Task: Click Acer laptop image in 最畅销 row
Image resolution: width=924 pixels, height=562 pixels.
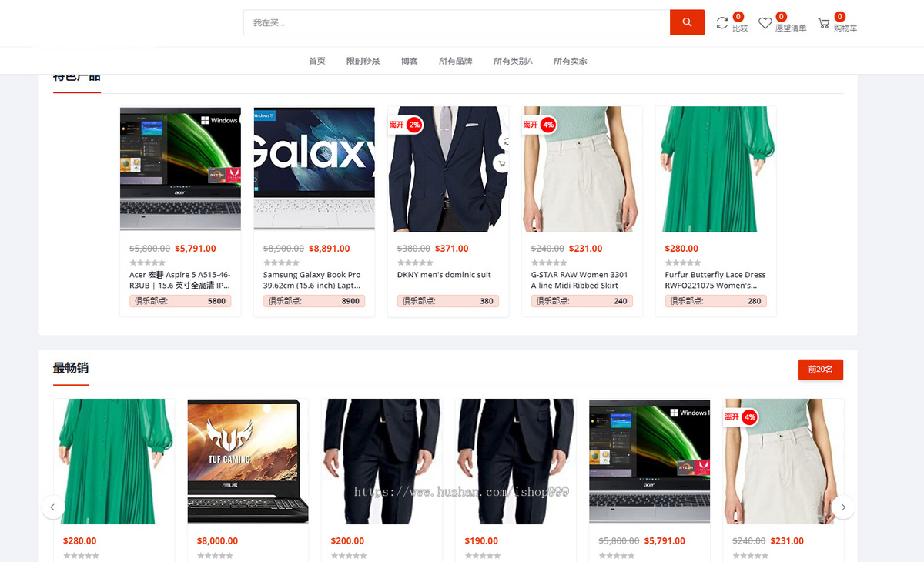Action: point(650,461)
